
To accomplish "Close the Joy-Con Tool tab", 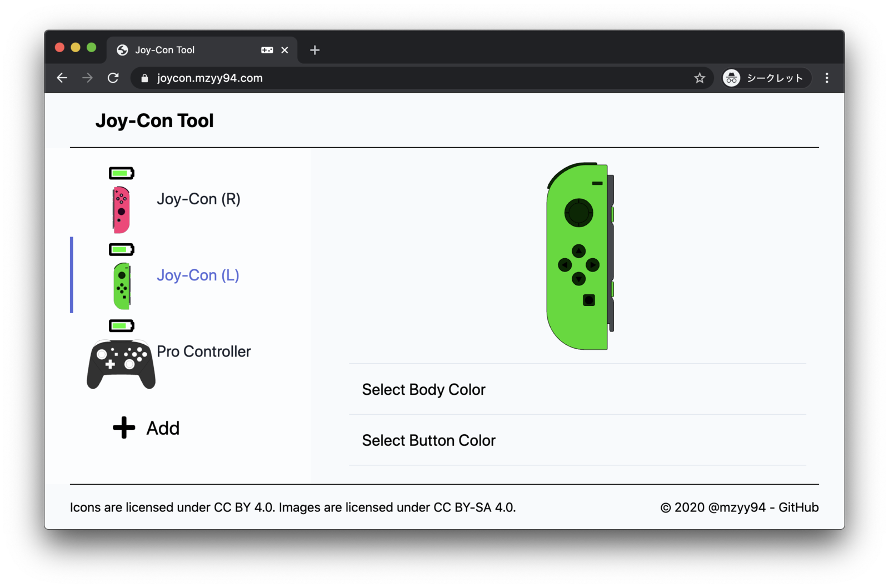I will click(284, 50).
